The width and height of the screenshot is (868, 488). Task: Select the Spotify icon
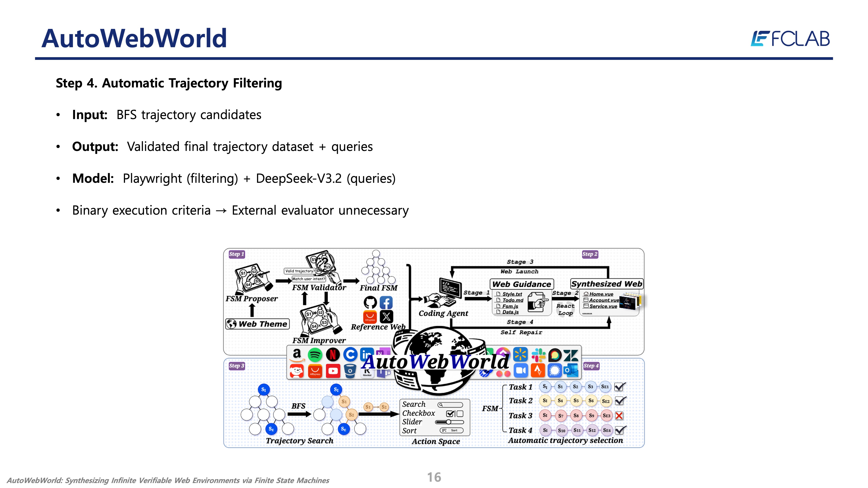point(315,355)
